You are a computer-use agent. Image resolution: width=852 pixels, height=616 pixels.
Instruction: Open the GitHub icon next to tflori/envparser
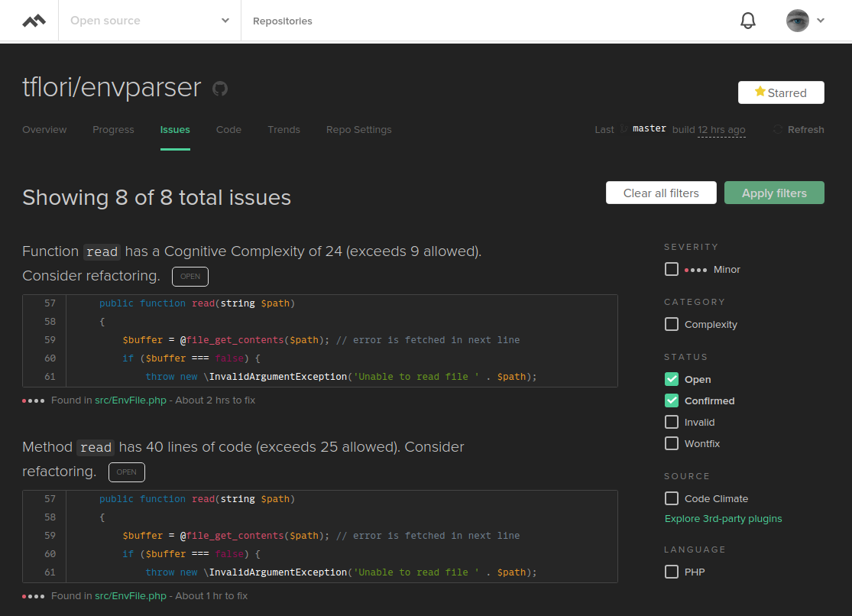[x=219, y=88]
